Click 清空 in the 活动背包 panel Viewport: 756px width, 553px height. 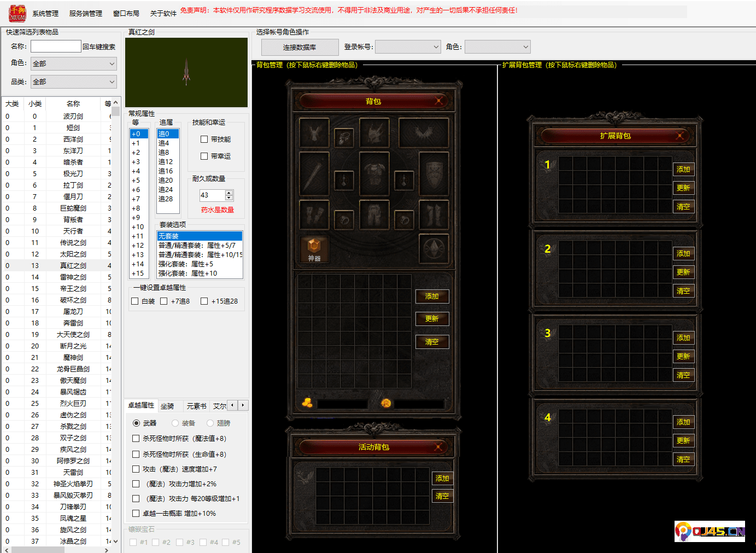click(442, 496)
